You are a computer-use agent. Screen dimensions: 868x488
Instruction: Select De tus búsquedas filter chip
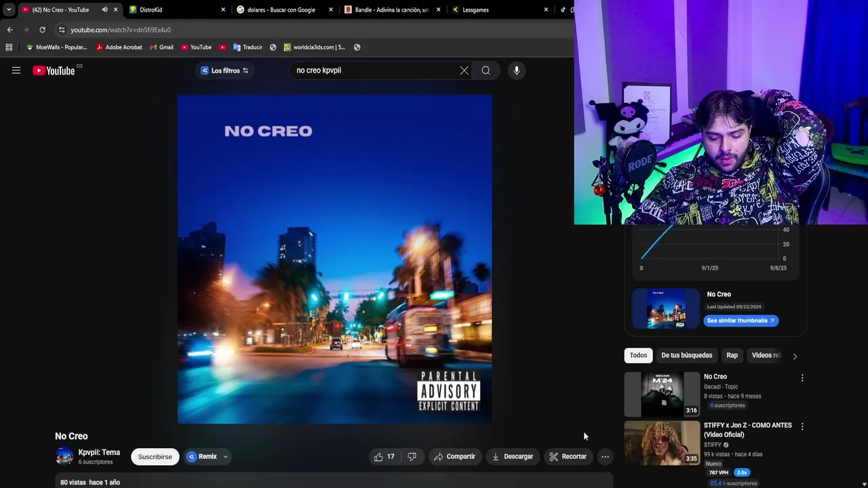point(686,355)
